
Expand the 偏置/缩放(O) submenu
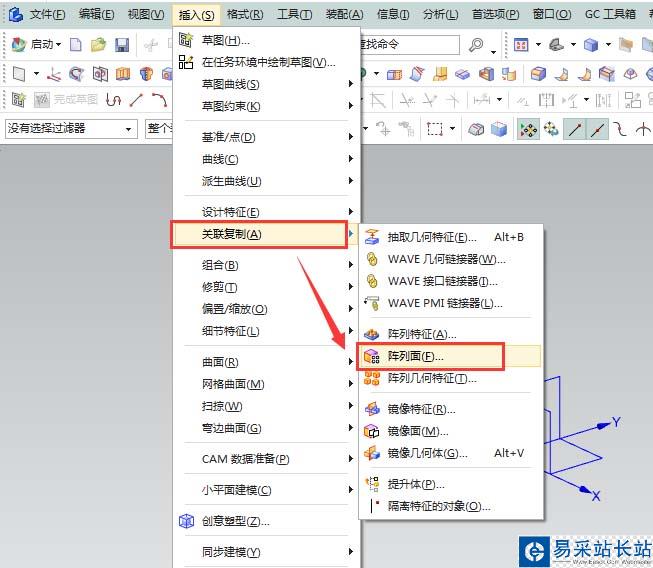point(266,309)
